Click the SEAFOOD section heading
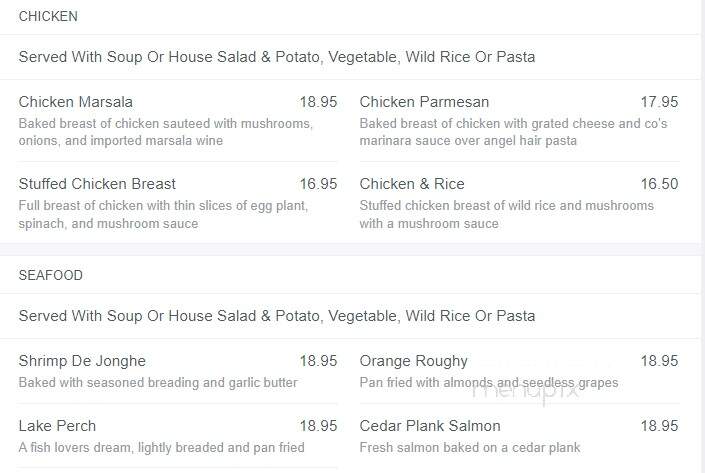The width and height of the screenshot is (705, 473). click(50, 275)
